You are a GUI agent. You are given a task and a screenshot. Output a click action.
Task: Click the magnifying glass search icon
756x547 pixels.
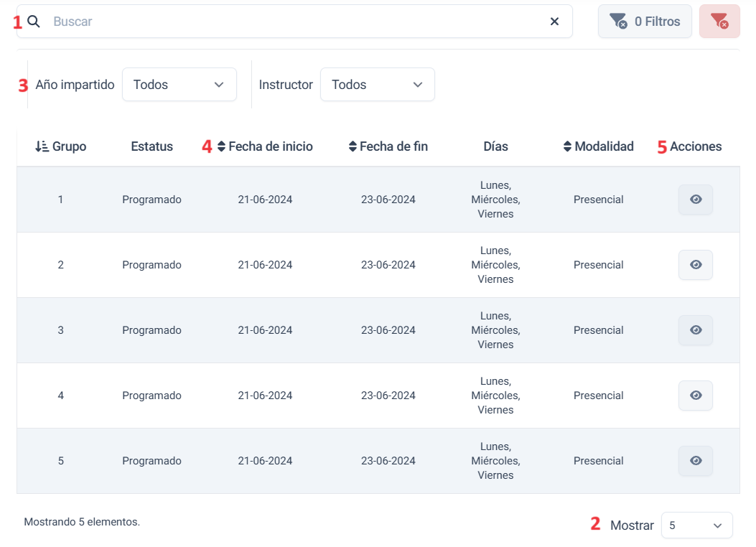coord(34,22)
